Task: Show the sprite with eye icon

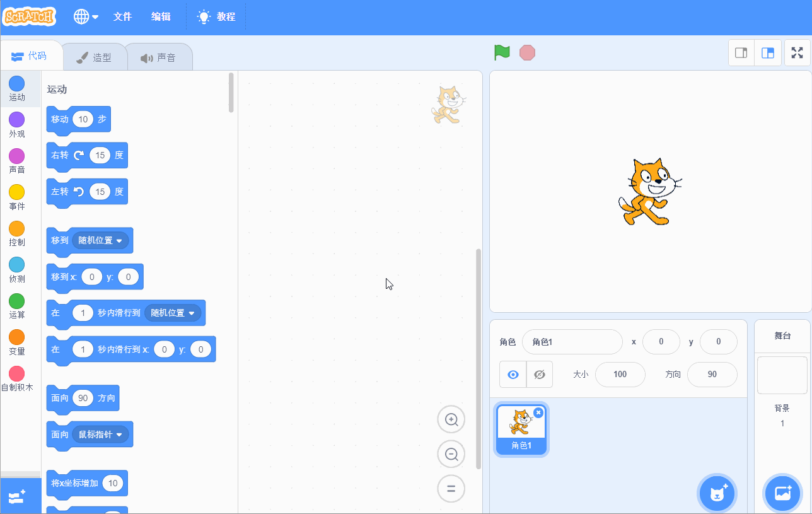Action: (513, 374)
